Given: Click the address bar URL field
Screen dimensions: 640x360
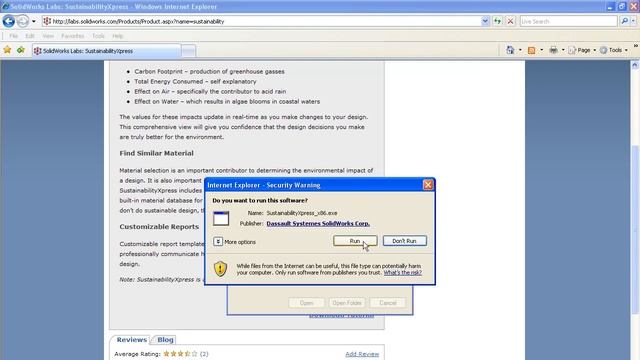Looking at the screenshot, I should point(261,21).
